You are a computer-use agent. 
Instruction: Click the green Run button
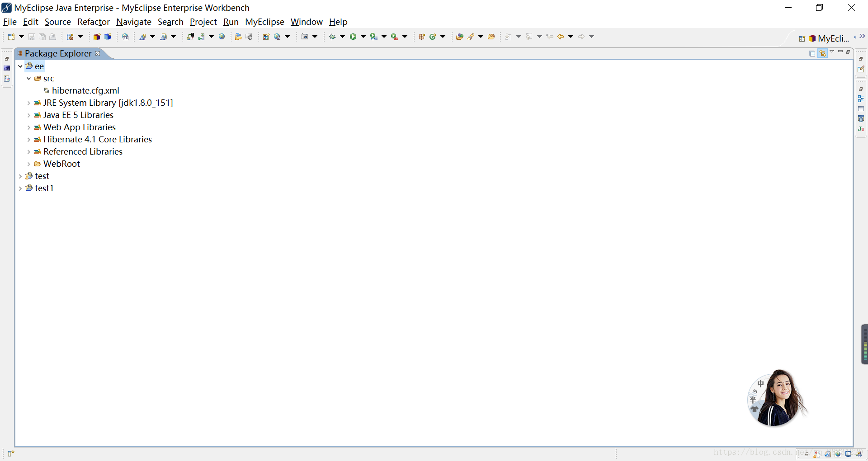353,37
